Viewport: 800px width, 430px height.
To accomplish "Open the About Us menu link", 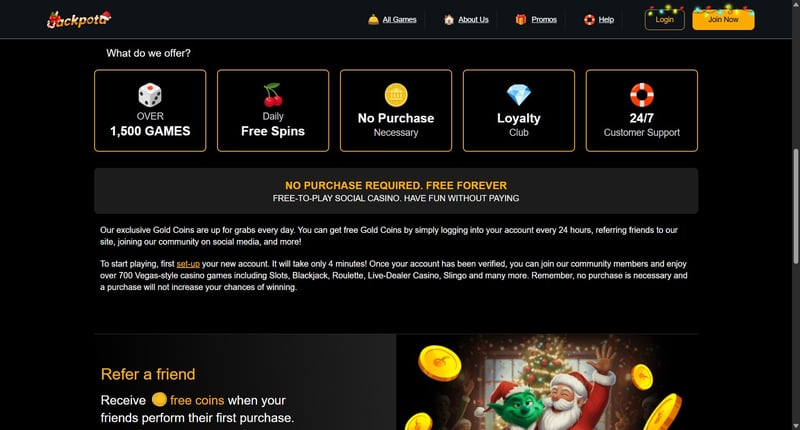I will pos(473,19).
